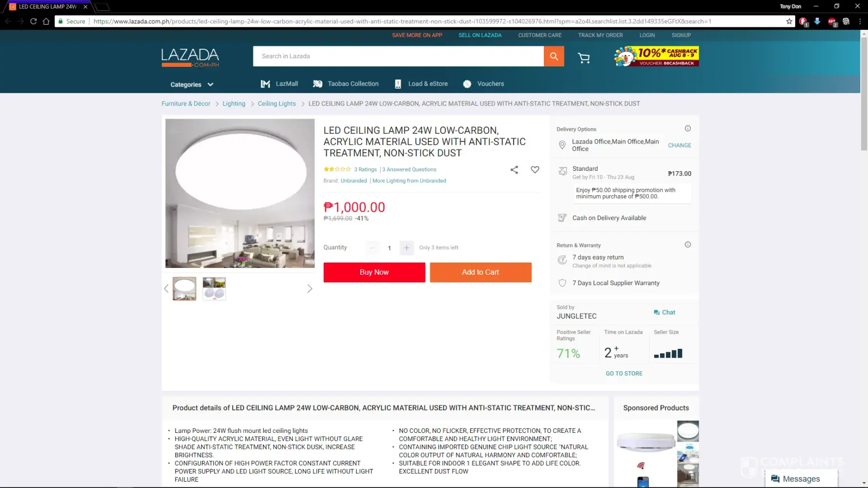Viewport: 868px width, 488px height.
Task: Click the 7 days easy return icon
Action: click(x=562, y=260)
